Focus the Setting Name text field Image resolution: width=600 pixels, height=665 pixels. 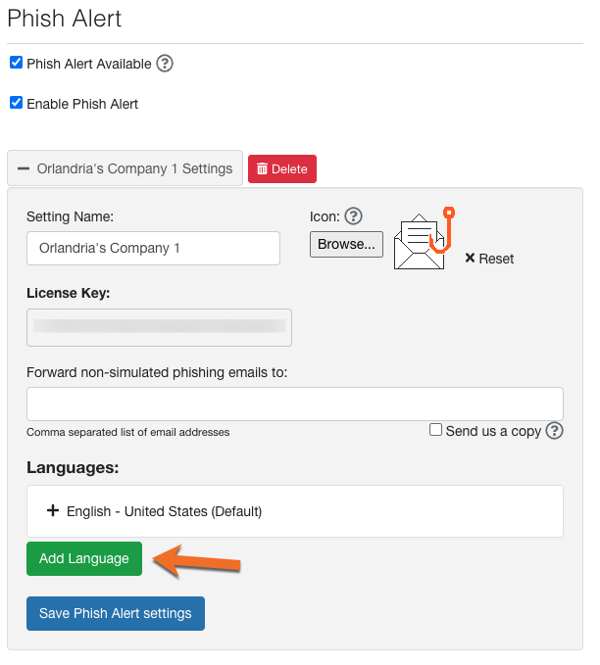(153, 248)
